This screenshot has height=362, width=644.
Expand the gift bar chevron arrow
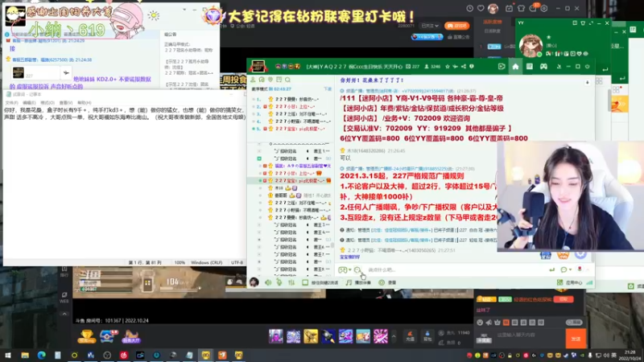click(x=394, y=337)
